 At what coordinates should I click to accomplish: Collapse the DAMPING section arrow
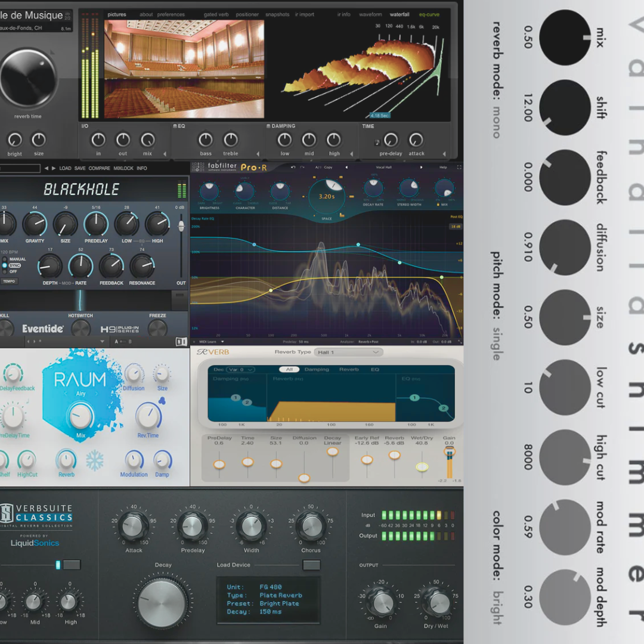coord(352,154)
